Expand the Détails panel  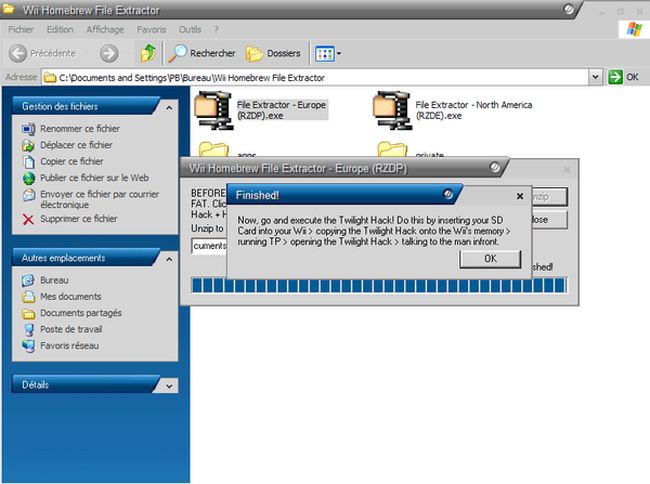[169, 386]
